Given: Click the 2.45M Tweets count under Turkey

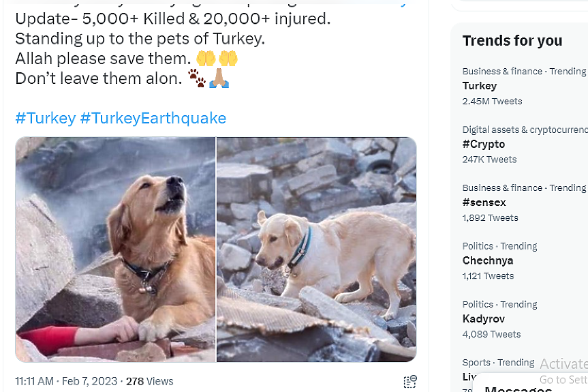Looking at the screenshot, I should pyautogui.click(x=492, y=101).
